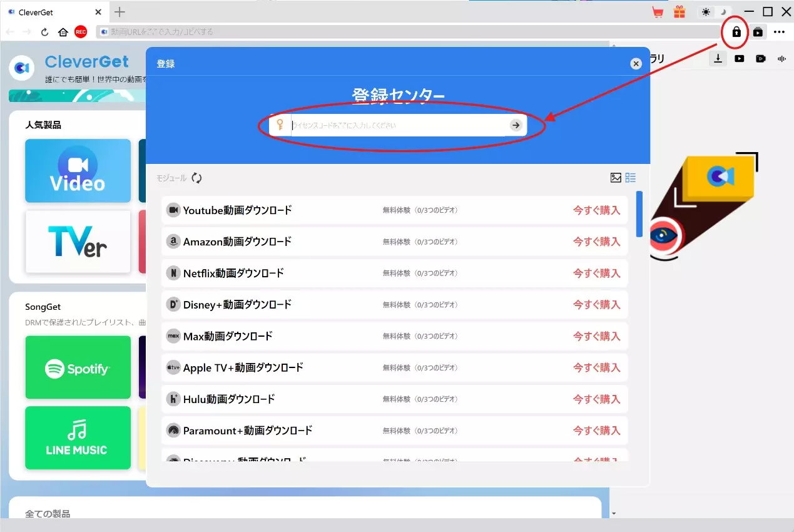This screenshot has width=794, height=532.
Task: Click the video URL address bar
Action: click(x=407, y=31)
